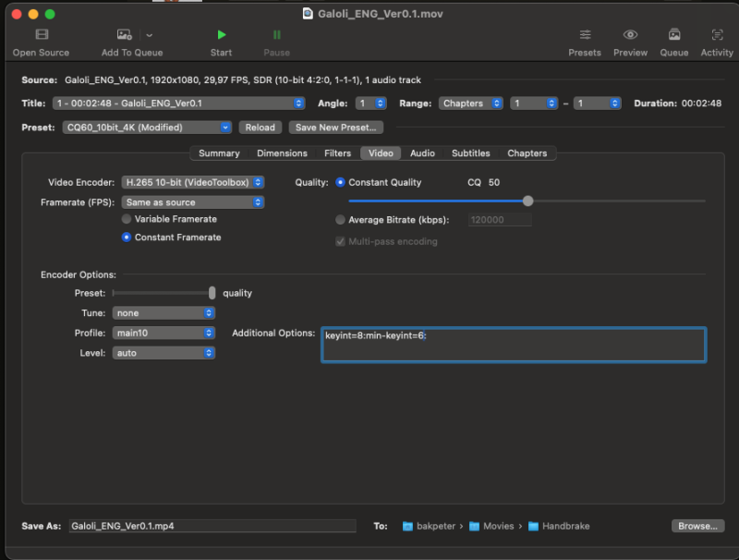
Task: Open the Preview eye icon
Action: [630, 34]
